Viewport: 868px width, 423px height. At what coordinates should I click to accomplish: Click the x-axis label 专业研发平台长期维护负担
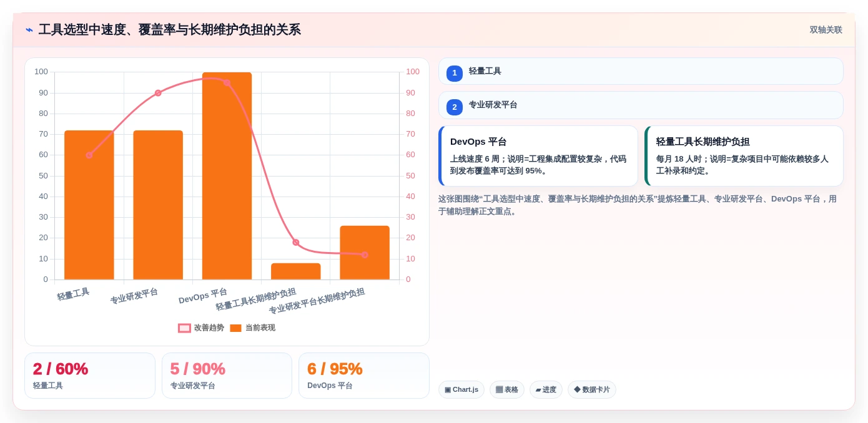[x=317, y=301]
